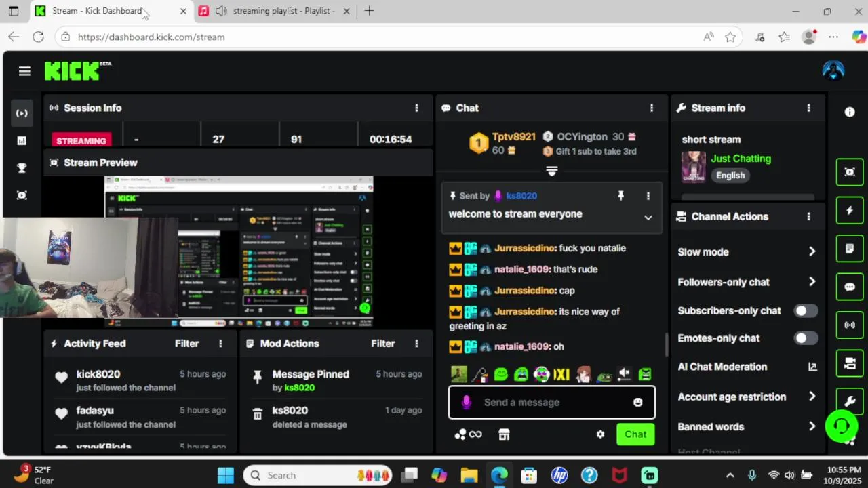Viewport: 868px width, 488px height.
Task: Toggle Subscribers-only chat switch
Action: point(806,310)
